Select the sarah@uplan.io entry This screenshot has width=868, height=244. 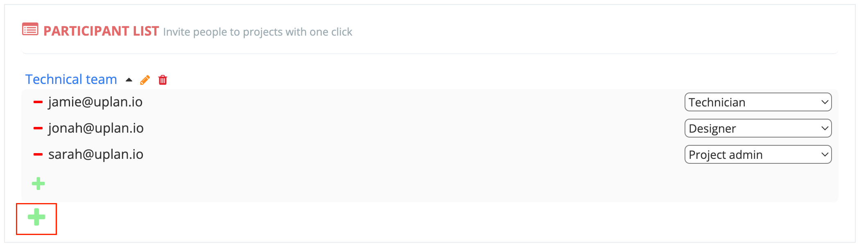pos(96,154)
